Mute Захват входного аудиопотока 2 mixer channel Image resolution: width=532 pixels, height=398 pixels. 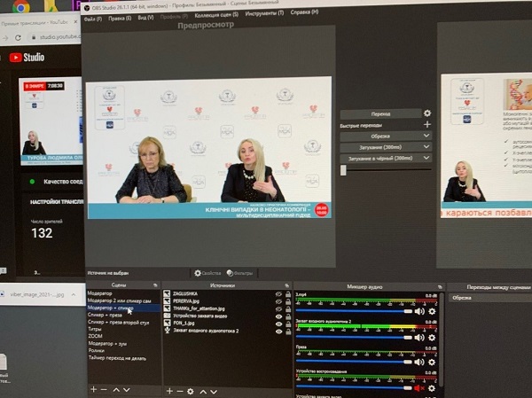[x=419, y=337]
